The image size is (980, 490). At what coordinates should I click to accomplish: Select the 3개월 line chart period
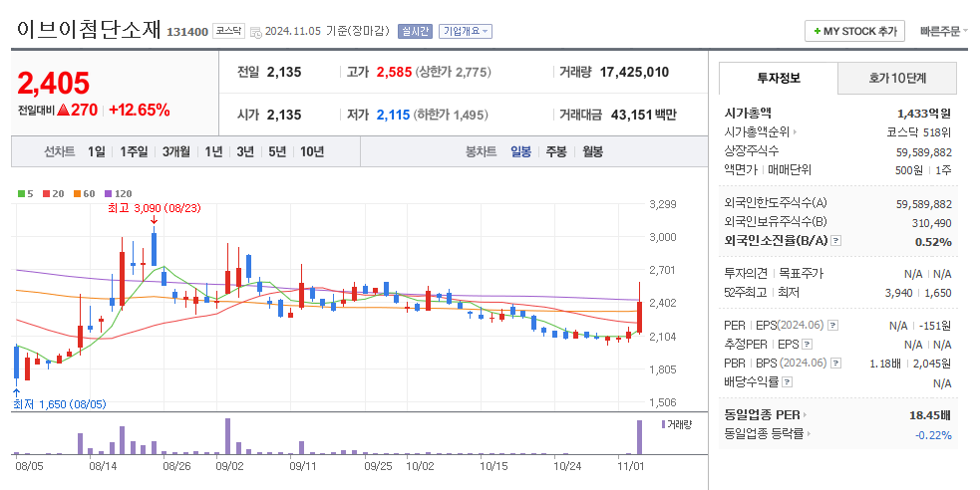pyautogui.click(x=176, y=151)
